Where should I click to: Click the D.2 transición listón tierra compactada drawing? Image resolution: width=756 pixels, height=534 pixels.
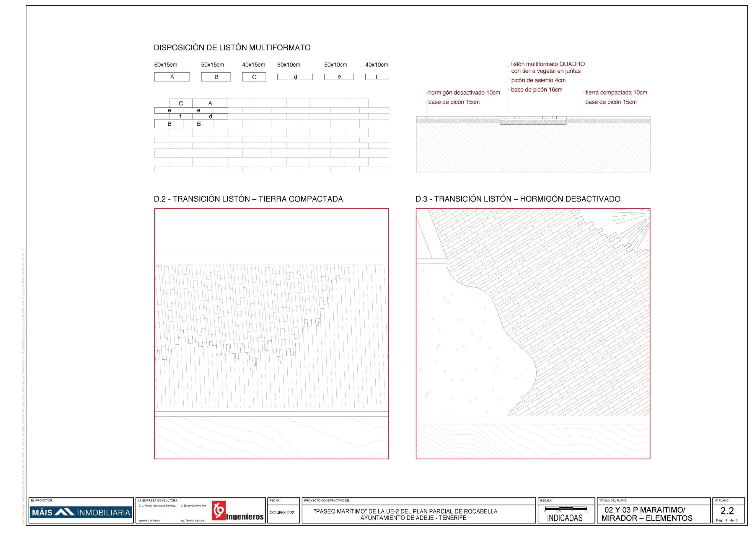pos(271,333)
